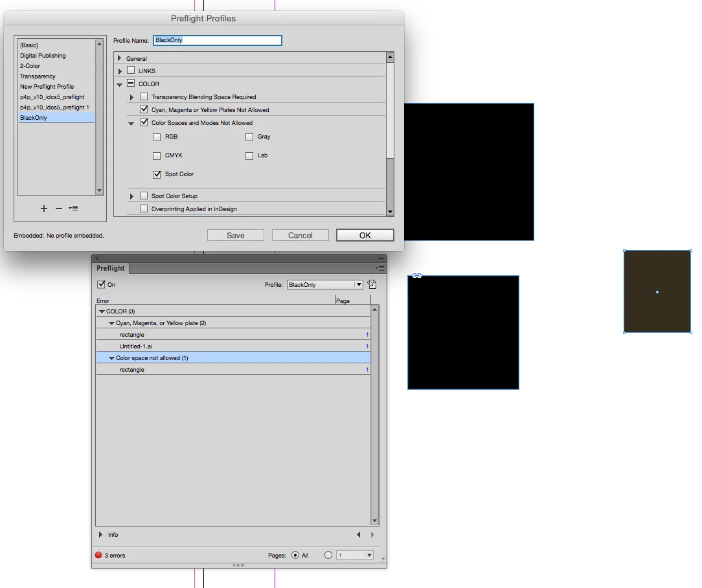
Task: Collapse the COLOR (3) error group
Action: (x=102, y=311)
